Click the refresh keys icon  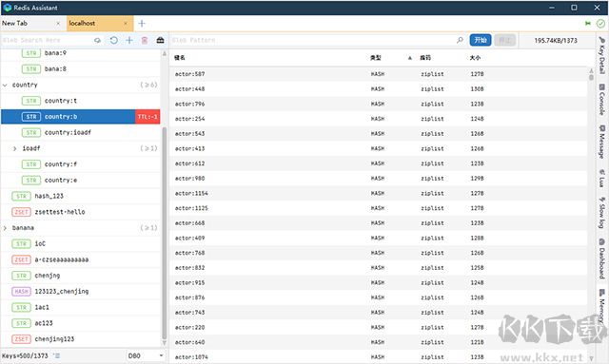click(113, 40)
